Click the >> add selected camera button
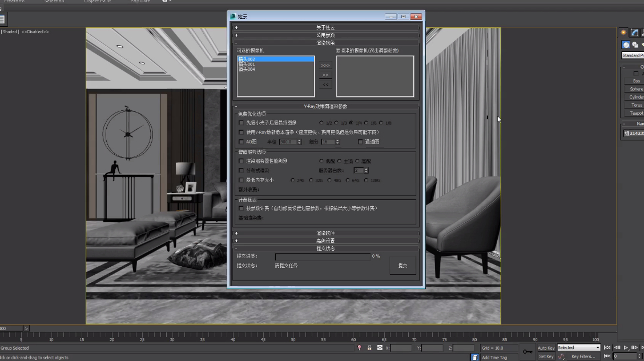Image resolution: width=644 pixels, height=361 pixels. click(325, 75)
